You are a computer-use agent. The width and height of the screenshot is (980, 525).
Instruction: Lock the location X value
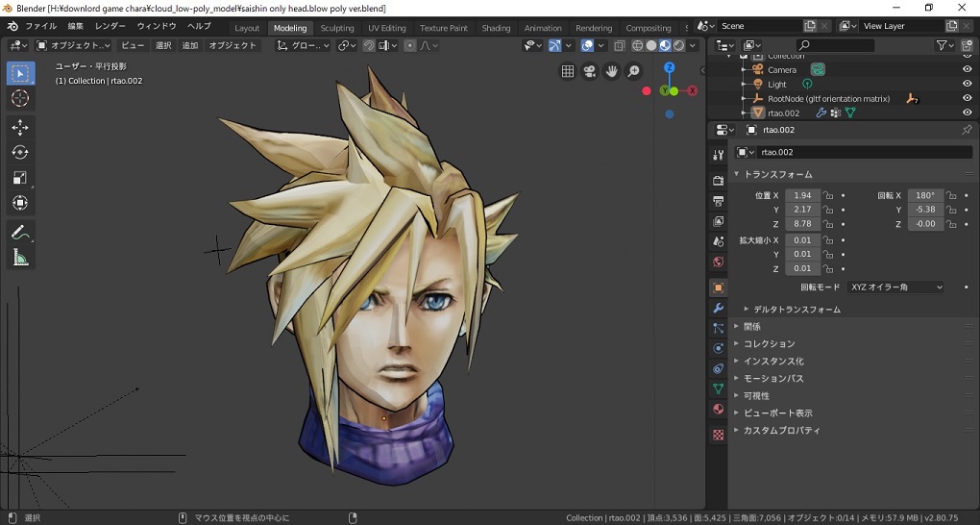(x=827, y=195)
